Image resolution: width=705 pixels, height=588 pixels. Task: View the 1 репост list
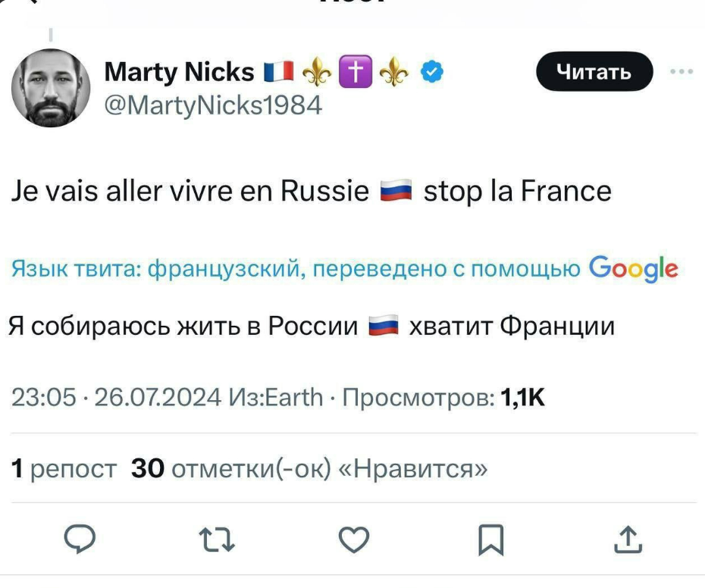click(x=64, y=471)
